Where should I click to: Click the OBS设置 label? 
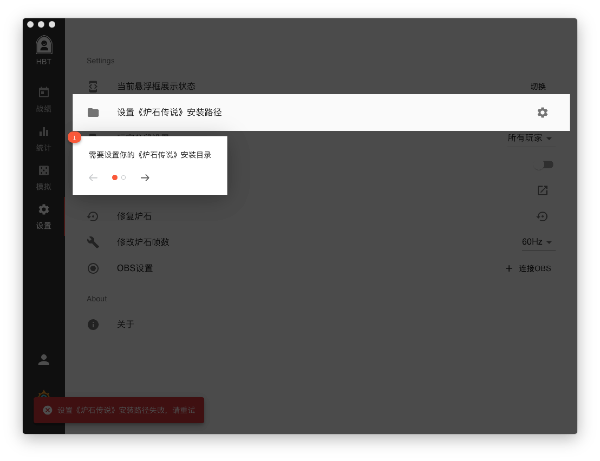click(135, 268)
